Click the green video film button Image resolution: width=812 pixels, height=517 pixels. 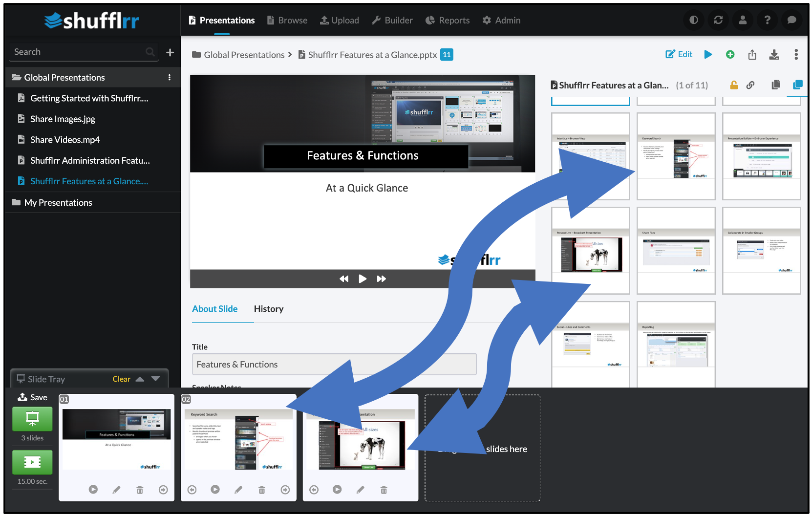[32, 462]
